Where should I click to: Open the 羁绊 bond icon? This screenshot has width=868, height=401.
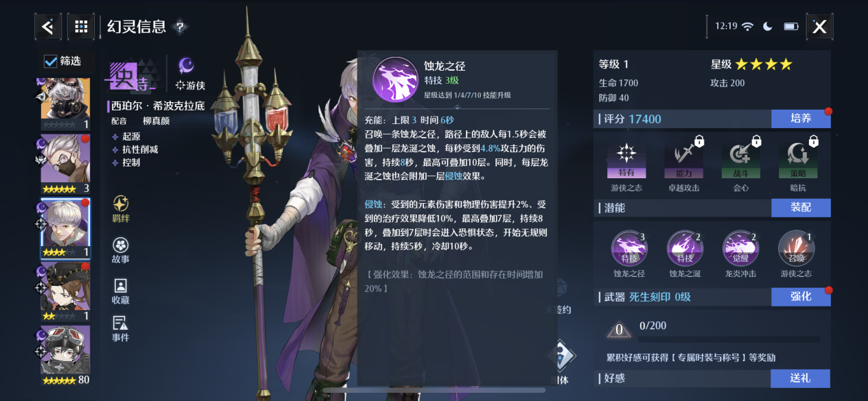click(120, 209)
